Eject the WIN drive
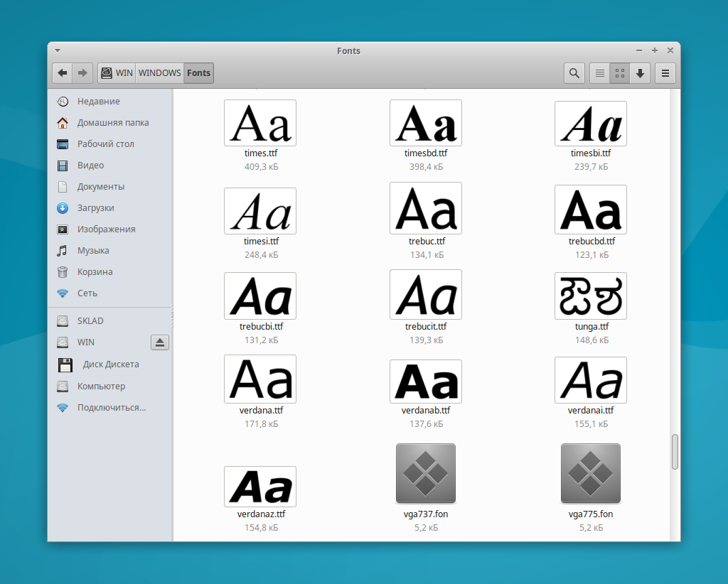Screen dimensions: 728x584 tap(160, 343)
